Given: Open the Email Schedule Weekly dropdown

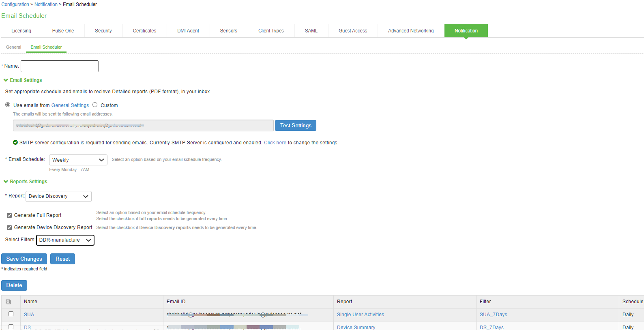Looking at the screenshot, I should coord(78,160).
